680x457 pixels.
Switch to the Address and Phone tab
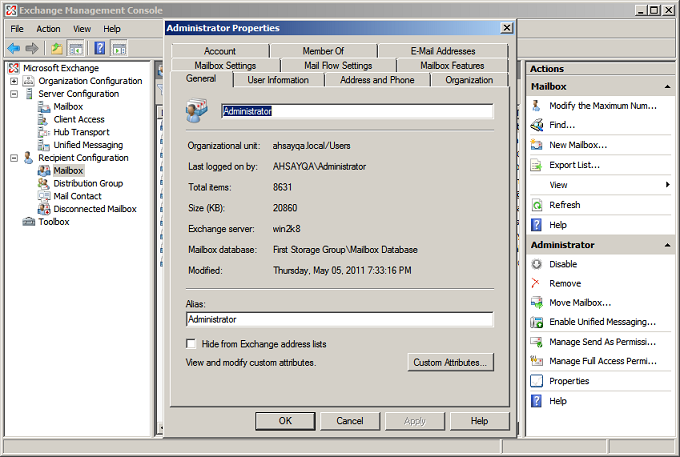tap(377, 80)
